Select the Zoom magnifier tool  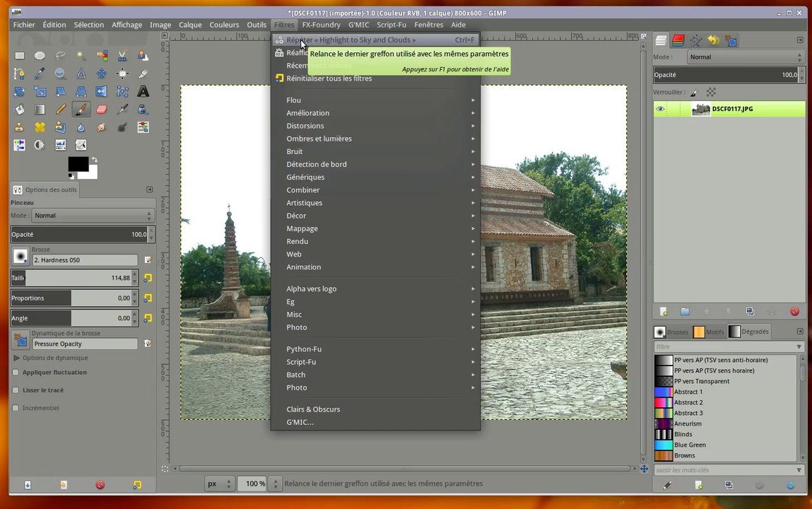61,74
